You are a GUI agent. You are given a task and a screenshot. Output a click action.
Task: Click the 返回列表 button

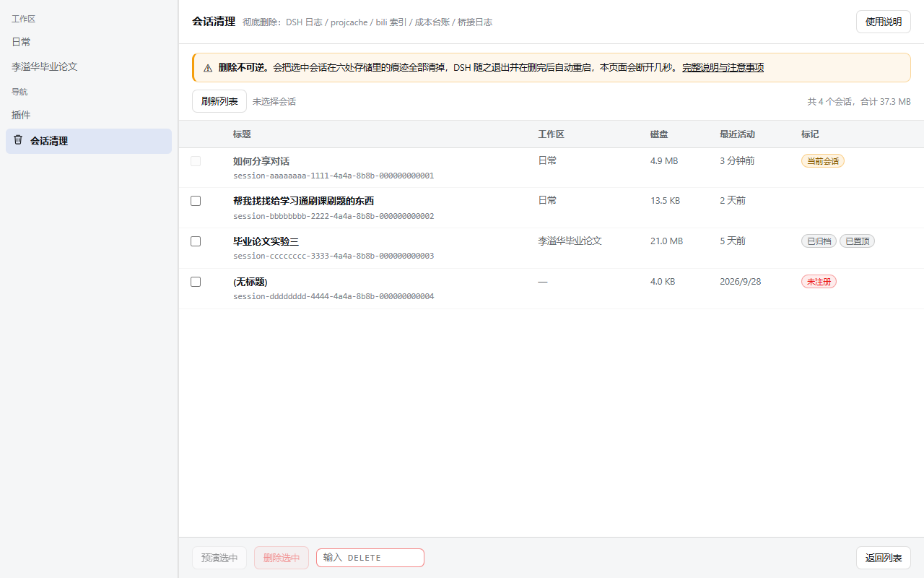[x=884, y=558]
